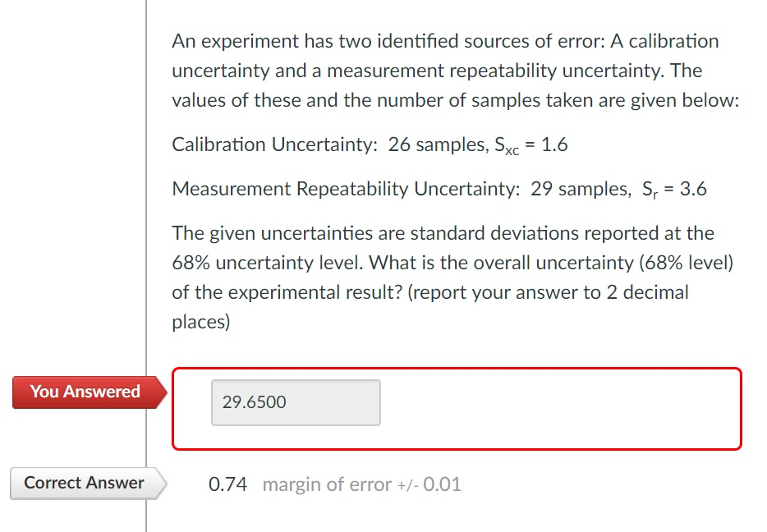The width and height of the screenshot is (767, 532).
Task: Select the Sr = 3.6 value
Action: tap(673, 188)
